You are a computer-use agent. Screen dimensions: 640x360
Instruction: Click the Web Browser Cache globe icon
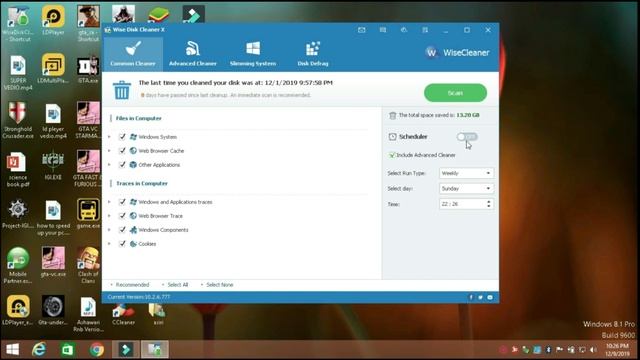pos(133,151)
